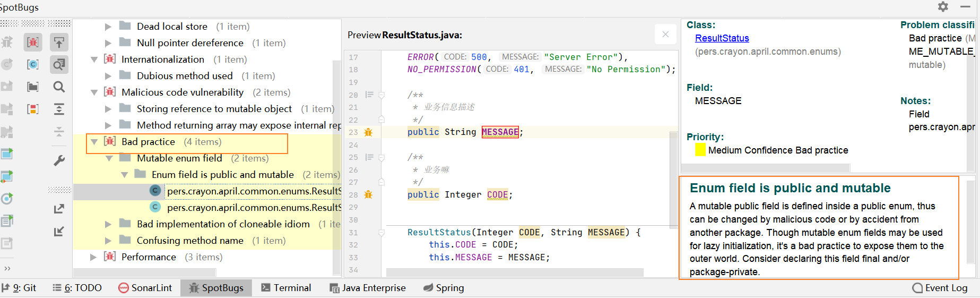Fold the Javadoc comment at line 20
Viewport: 980px width, 298px height.
[381, 95]
